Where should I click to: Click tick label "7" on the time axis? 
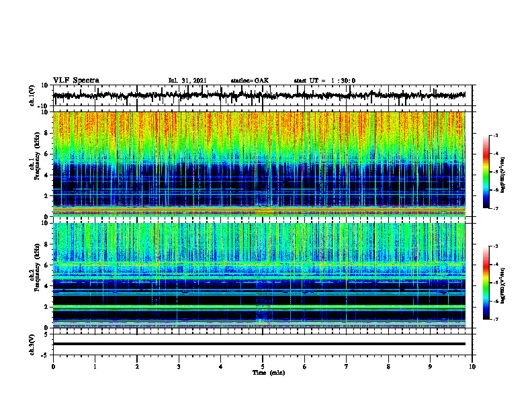click(347, 367)
